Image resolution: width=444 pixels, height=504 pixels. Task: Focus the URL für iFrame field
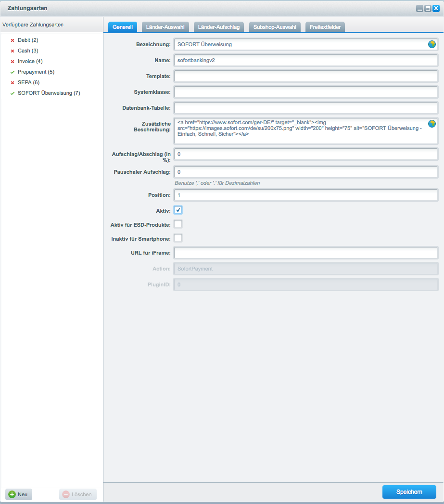(305, 253)
